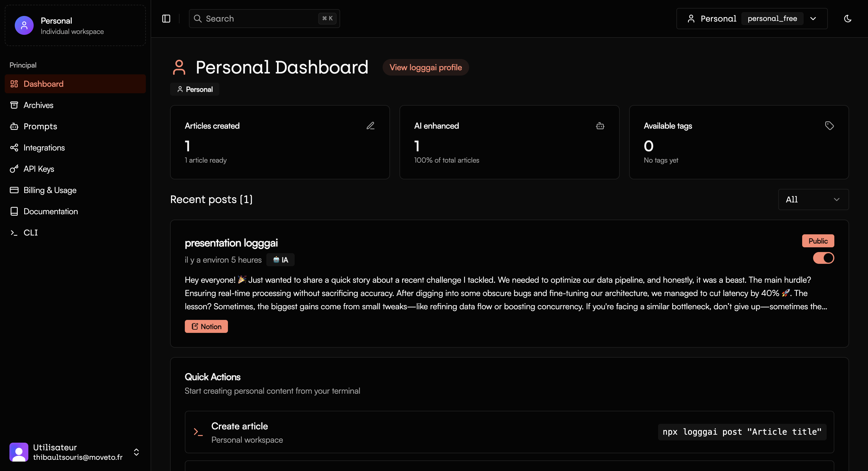Expand the Utilisateur account menu chevrons
Viewport: 868px width, 471px height.
[x=136, y=452]
